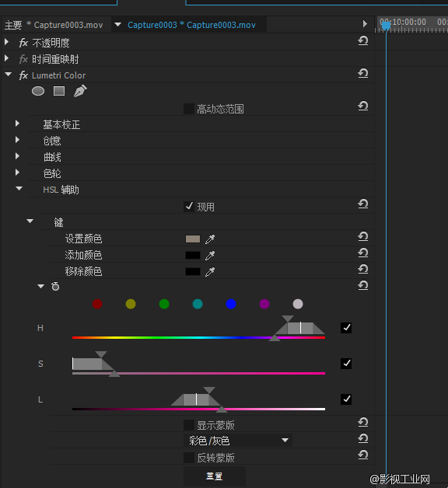This screenshot has width=448, height=488.
Task: Disable the H range checkbox
Action: tap(346, 328)
